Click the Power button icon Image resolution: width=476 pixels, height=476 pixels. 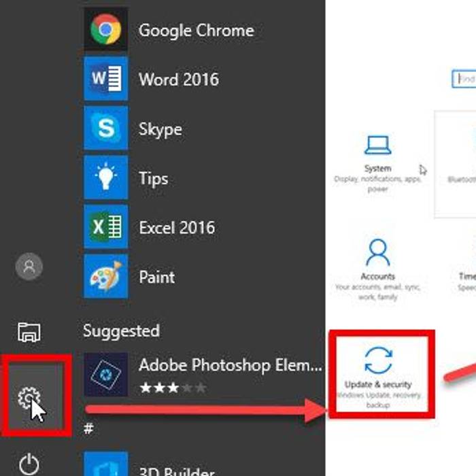click(x=29, y=464)
